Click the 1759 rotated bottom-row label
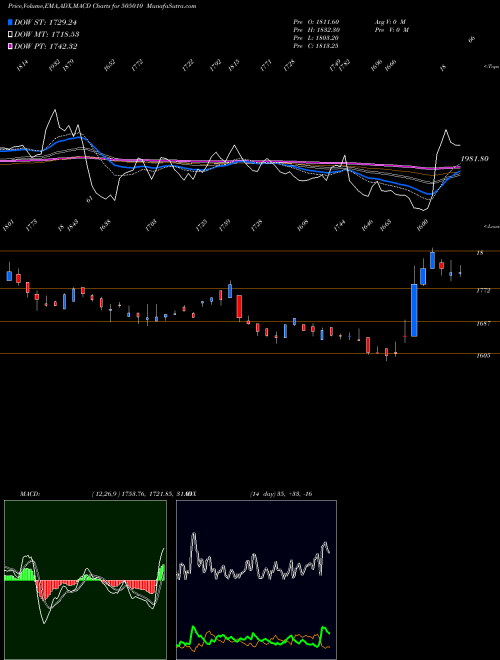 click(x=224, y=225)
